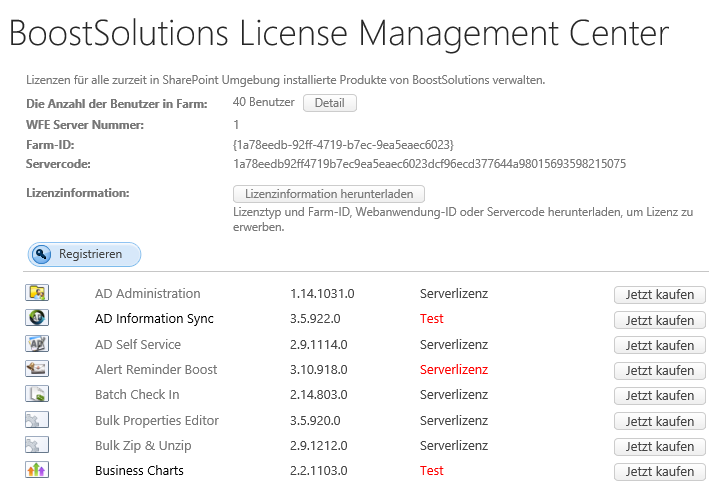Screen dimensions: 709x485
Task: Click Jetzt kaufen for Business Charts
Action: (x=660, y=471)
